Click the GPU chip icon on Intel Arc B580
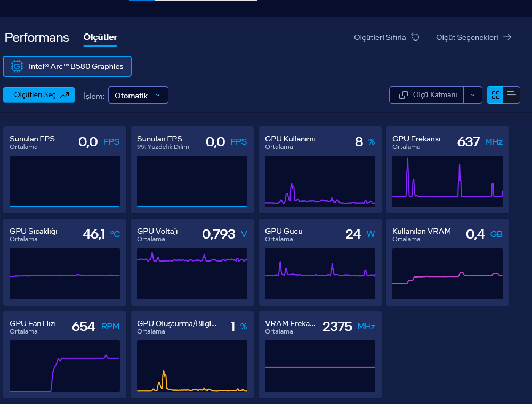This screenshot has width=532, height=404. [17, 66]
